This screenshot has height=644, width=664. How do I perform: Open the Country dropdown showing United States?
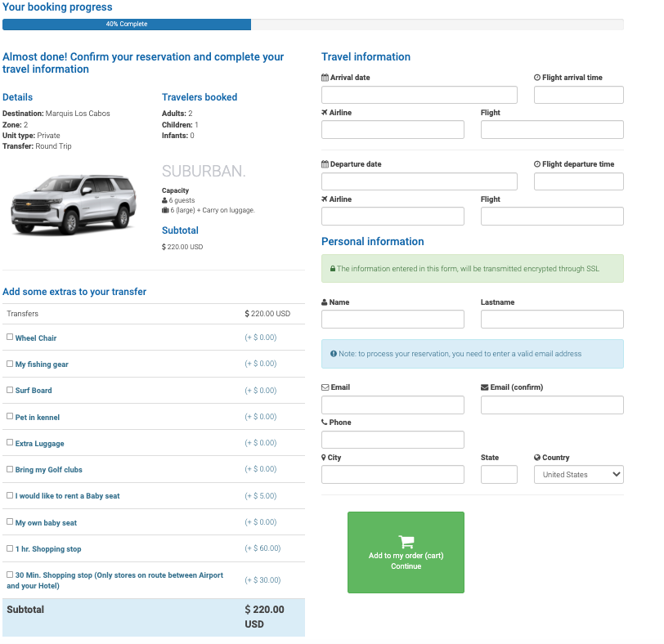(x=578, y=475)
